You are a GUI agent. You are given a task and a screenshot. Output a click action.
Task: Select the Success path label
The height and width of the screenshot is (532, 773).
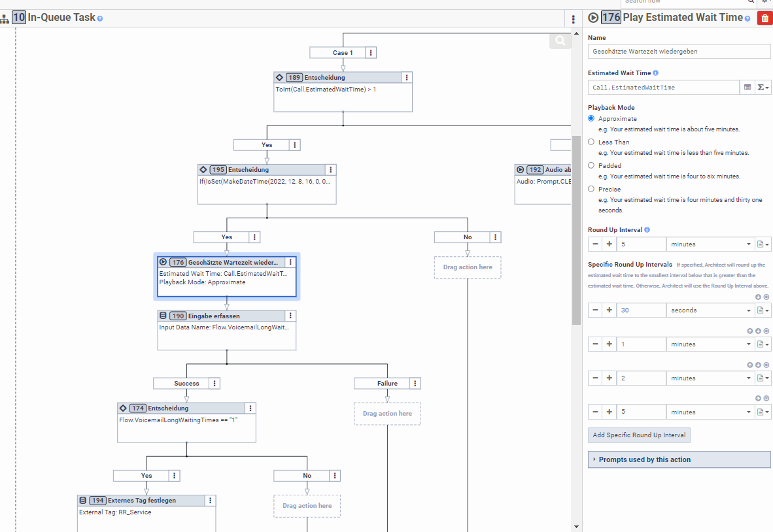tap(186, 383)
